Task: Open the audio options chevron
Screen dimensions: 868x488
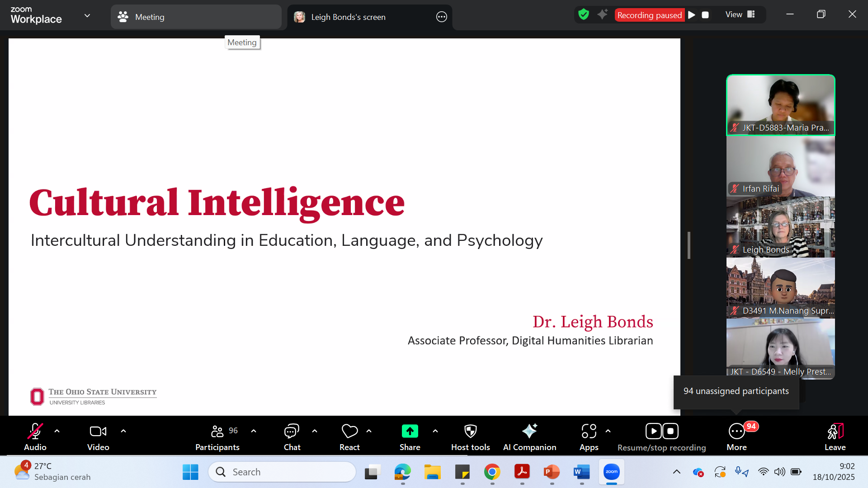Action: click(57, 431)
